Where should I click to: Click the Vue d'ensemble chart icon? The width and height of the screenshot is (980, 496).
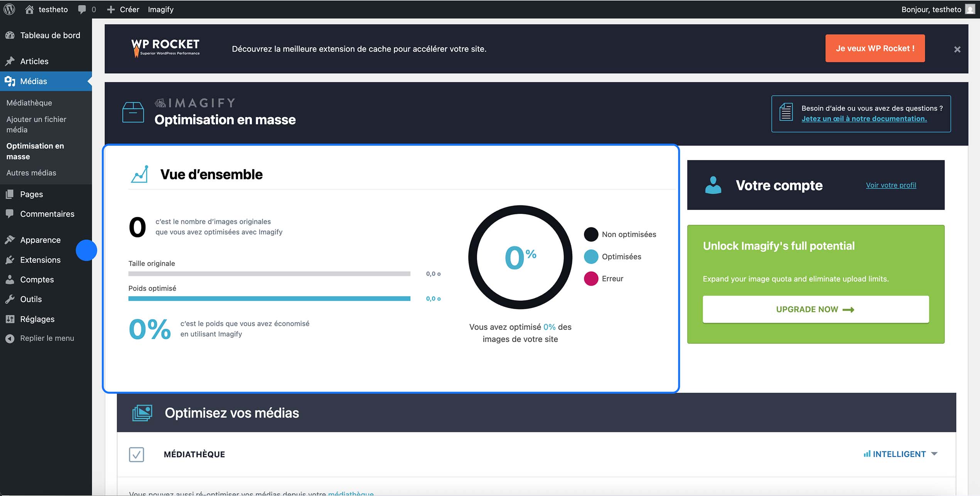click(139, 174)
